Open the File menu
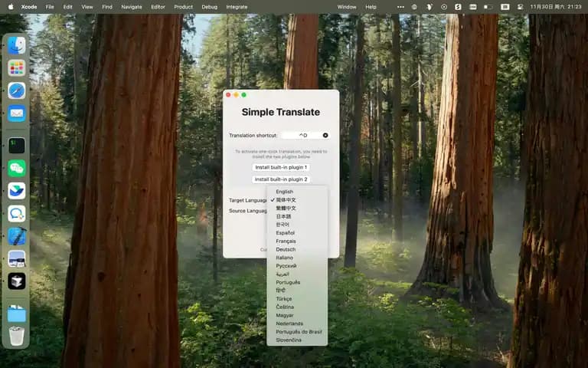The image size is (588, 368). tap(50, 7)
